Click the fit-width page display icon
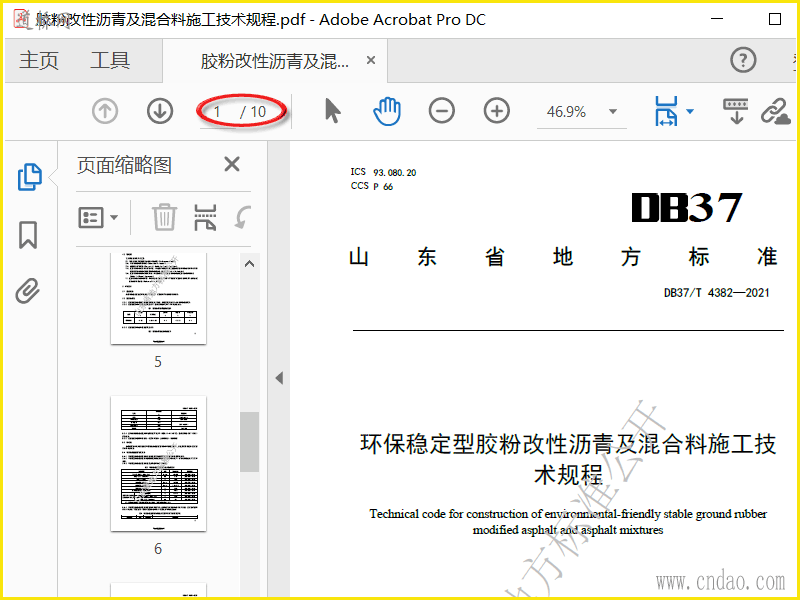The width and height of the screenshot is (800, 600). click(x=666, y=111)
